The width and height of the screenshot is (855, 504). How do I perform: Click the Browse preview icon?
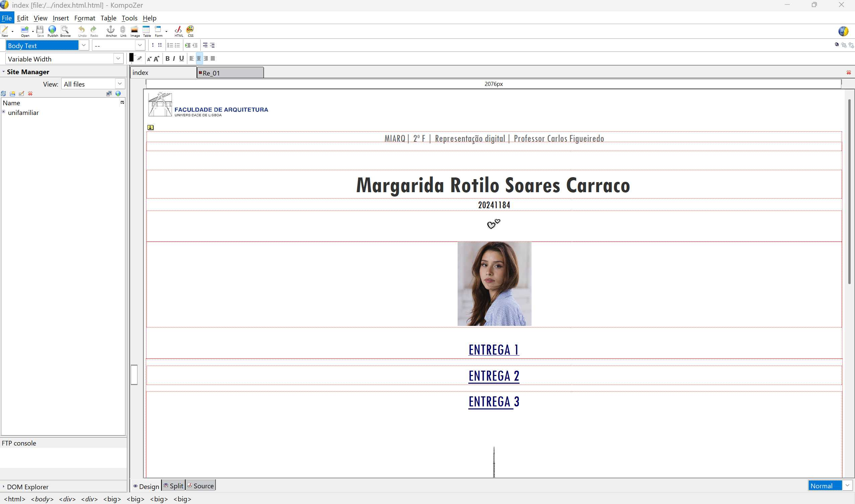pyautogui.click(x=65, y=30)
